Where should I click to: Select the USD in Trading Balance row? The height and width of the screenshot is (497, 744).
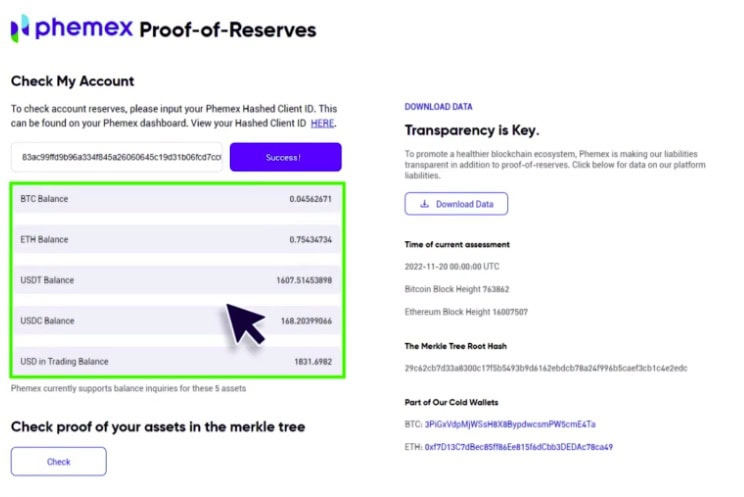(177, 362)
